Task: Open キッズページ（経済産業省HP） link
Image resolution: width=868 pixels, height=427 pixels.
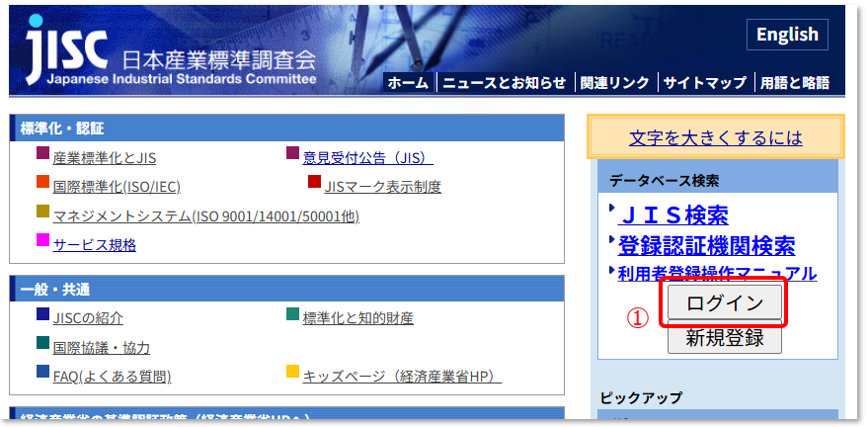Action: click(403, 377)
